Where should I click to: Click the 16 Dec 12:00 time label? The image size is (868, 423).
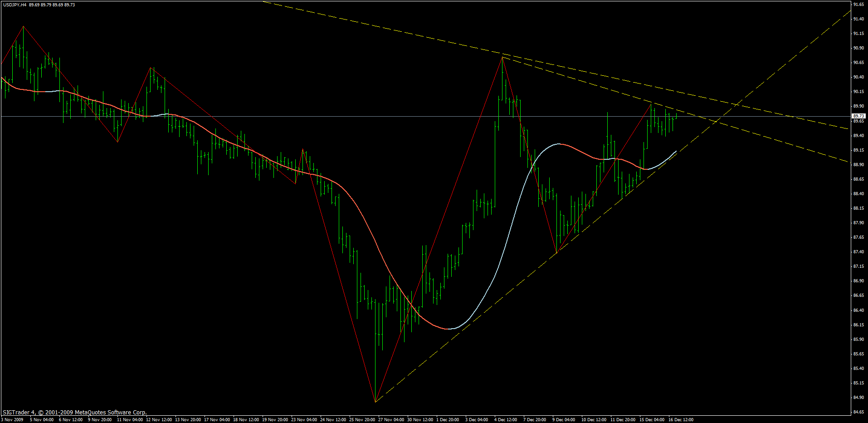tap(681, 419)
